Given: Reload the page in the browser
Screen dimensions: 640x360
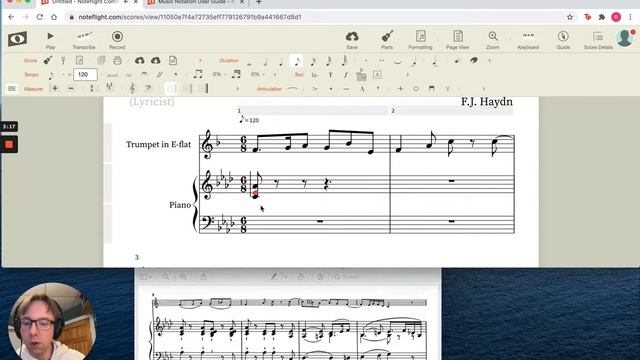Looking at the screenshot, I should (40, 17).
